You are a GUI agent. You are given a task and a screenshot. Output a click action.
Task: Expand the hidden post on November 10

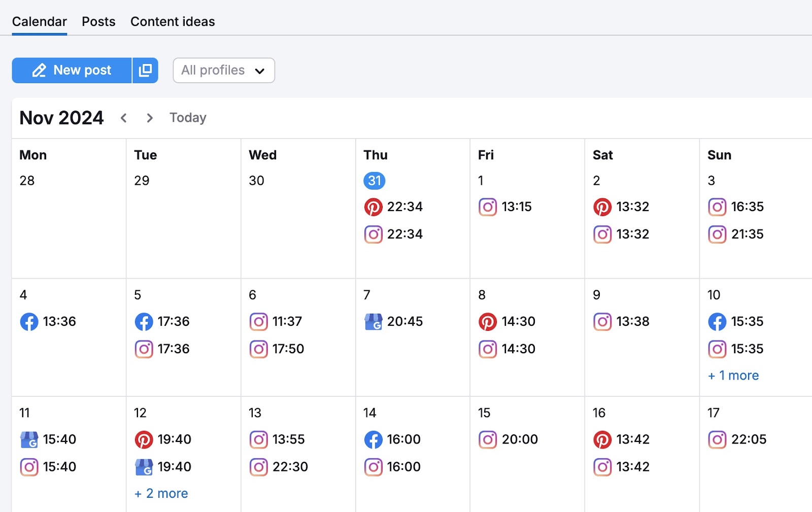pos(733,375)
